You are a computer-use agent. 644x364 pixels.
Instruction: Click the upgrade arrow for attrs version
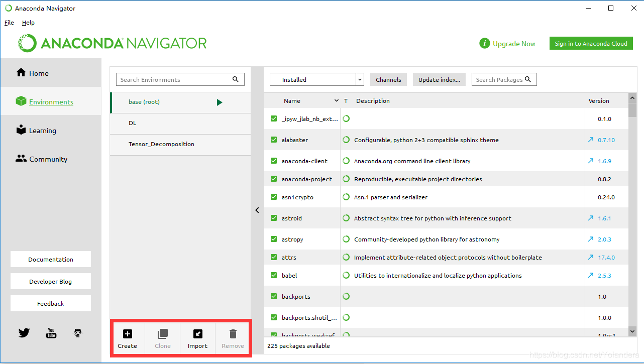point(591,258)
